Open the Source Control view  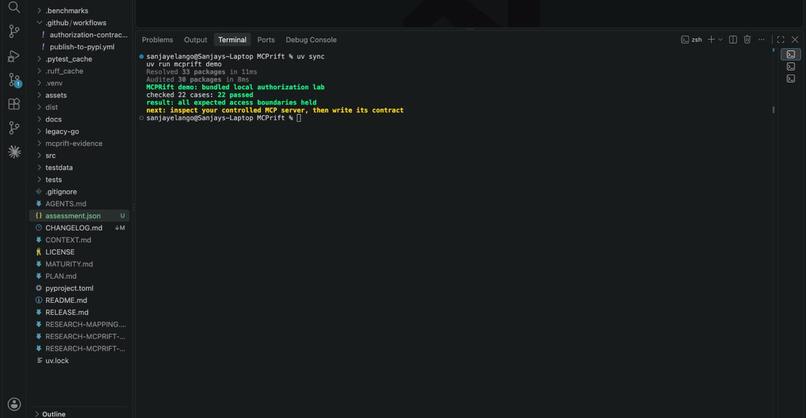14,31
